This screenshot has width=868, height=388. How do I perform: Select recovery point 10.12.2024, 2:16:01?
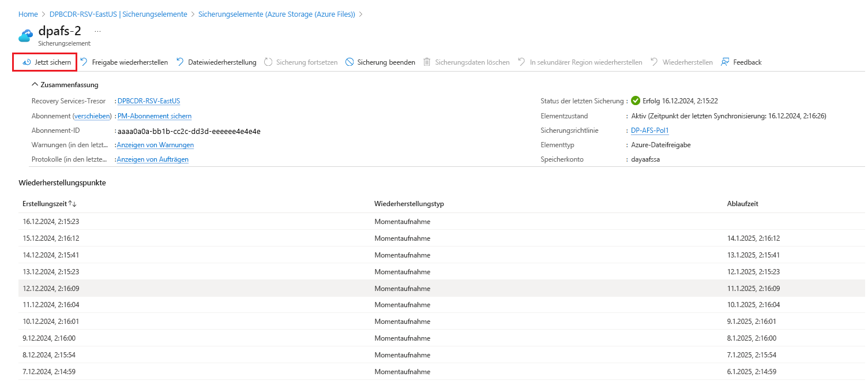click(442, 322)
